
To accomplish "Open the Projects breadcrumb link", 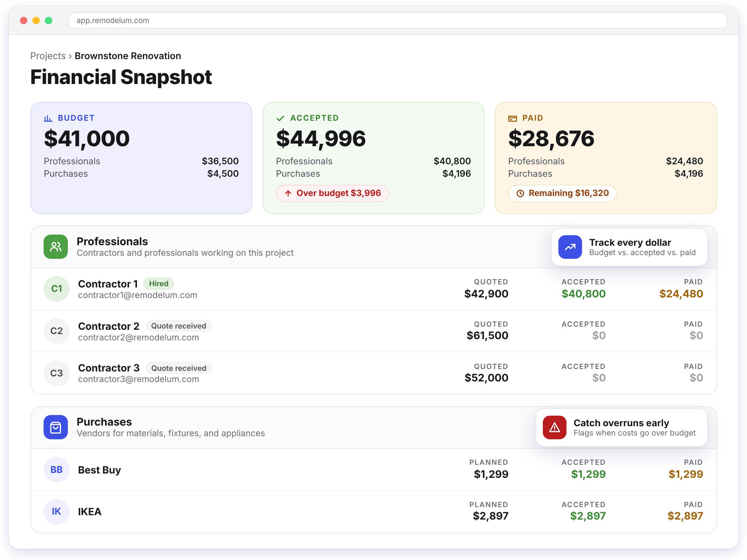I will point(48,56).
